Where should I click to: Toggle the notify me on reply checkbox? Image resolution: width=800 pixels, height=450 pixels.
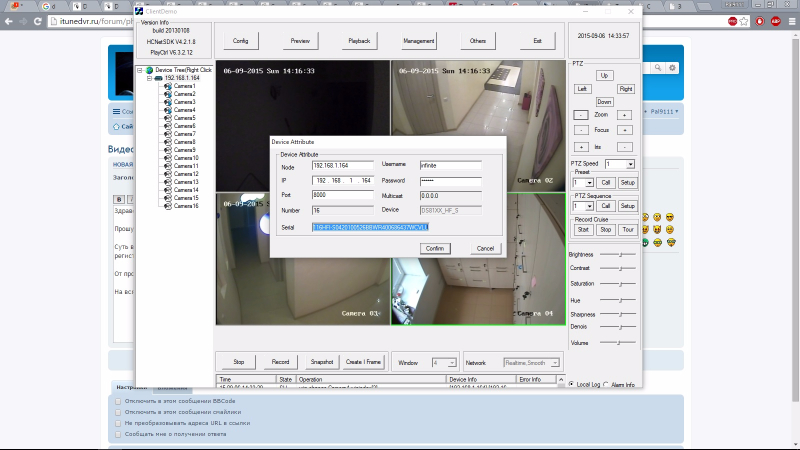click(x=118, y=435)
